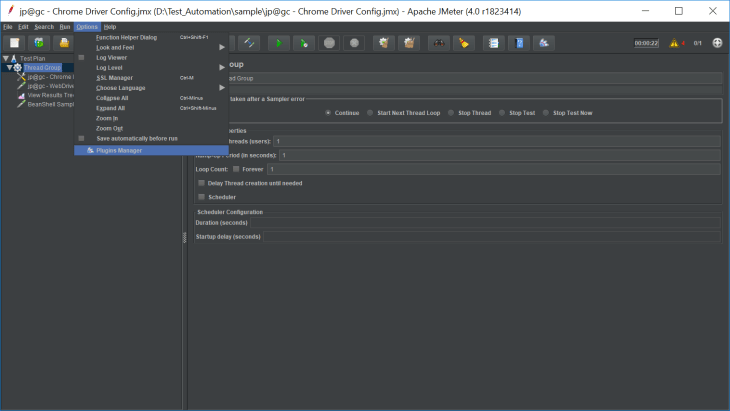This screenshot has height=411, width=730.
Task: Click the tree panel splitter handle
Action: pos(185,237)
